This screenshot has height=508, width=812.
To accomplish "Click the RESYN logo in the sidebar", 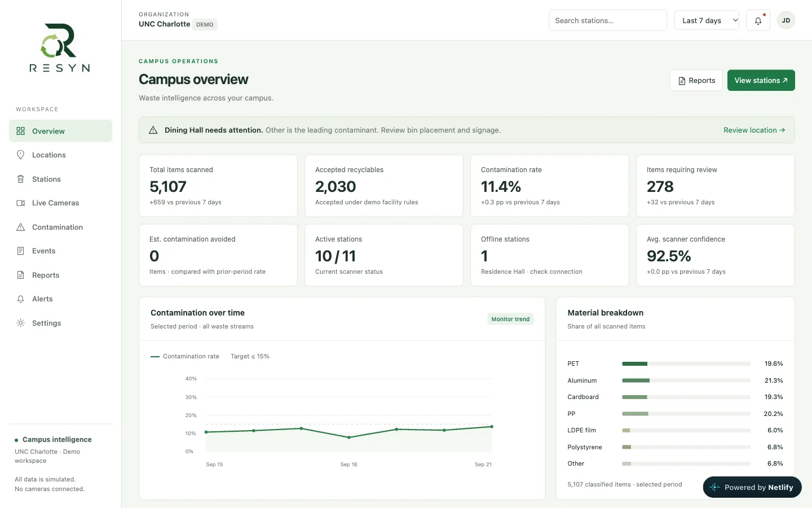I will 59,48.
